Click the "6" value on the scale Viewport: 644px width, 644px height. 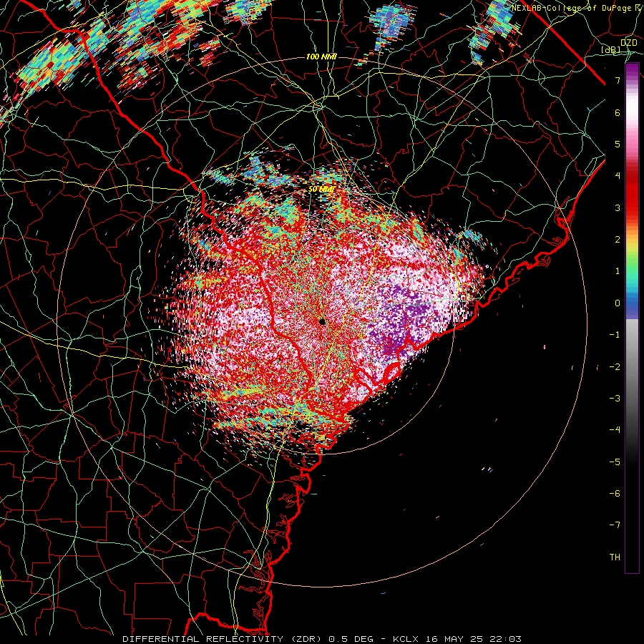618,112
